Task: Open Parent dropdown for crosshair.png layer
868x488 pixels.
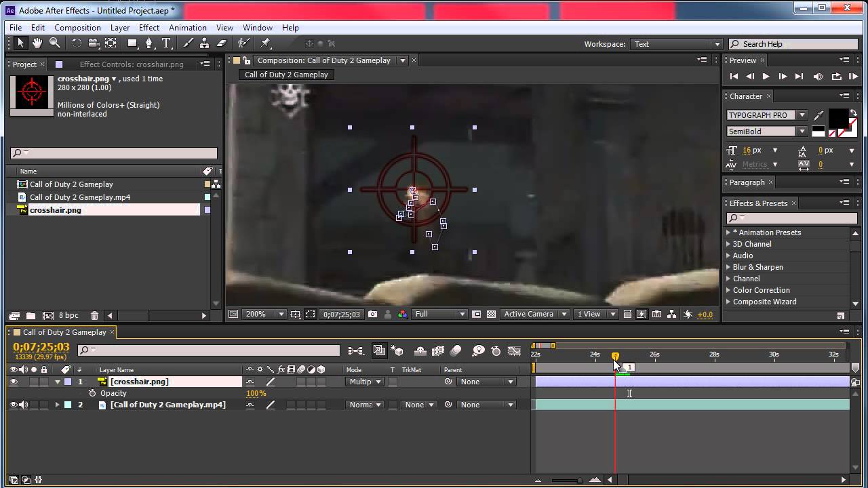Action: coord(487,382)
